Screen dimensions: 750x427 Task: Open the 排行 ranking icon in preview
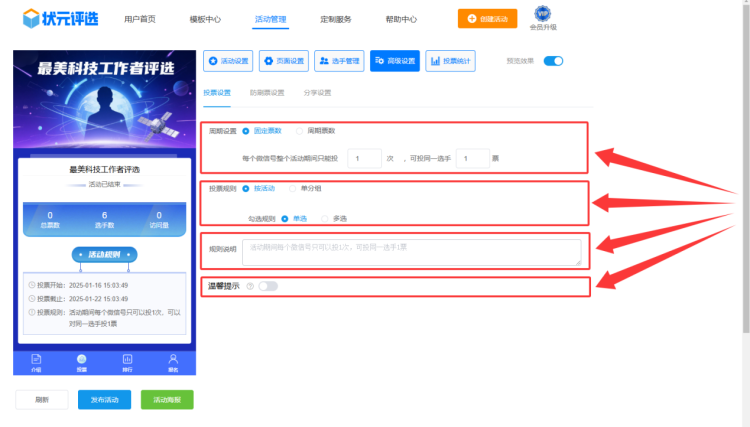(127, 360)
